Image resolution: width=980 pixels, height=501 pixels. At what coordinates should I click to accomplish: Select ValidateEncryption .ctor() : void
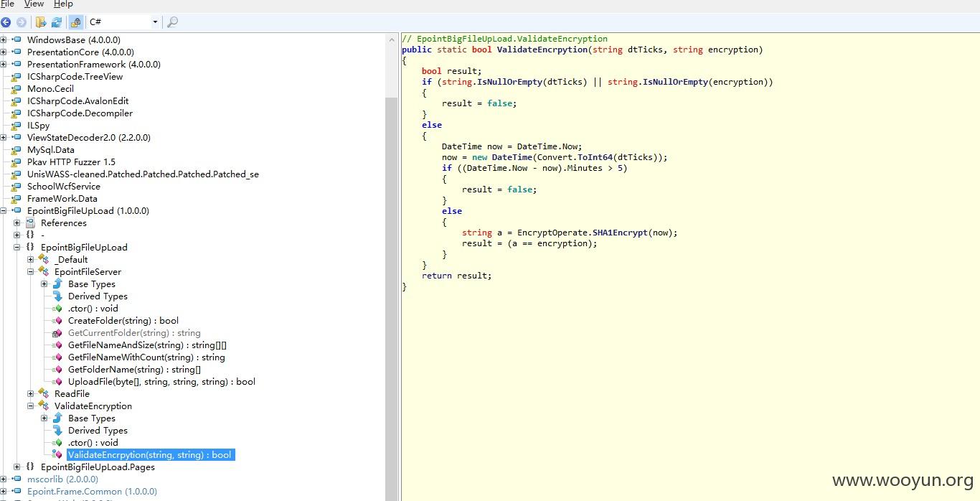(93, 443)
